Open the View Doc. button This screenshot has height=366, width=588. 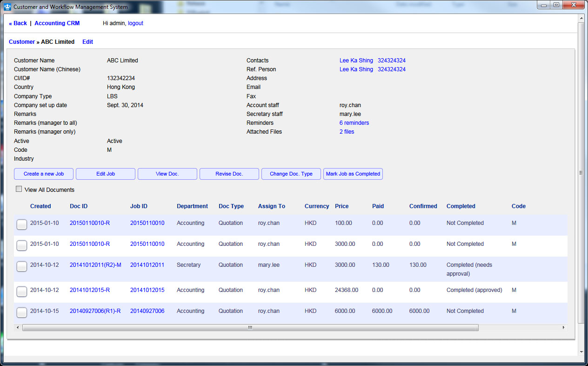[167, 174]
